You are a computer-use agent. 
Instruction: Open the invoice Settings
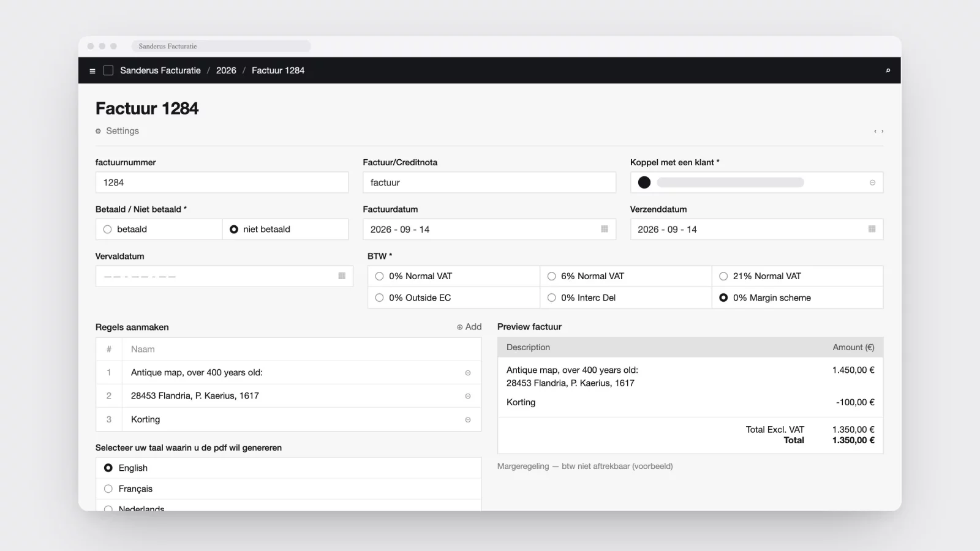pos(117,131)
